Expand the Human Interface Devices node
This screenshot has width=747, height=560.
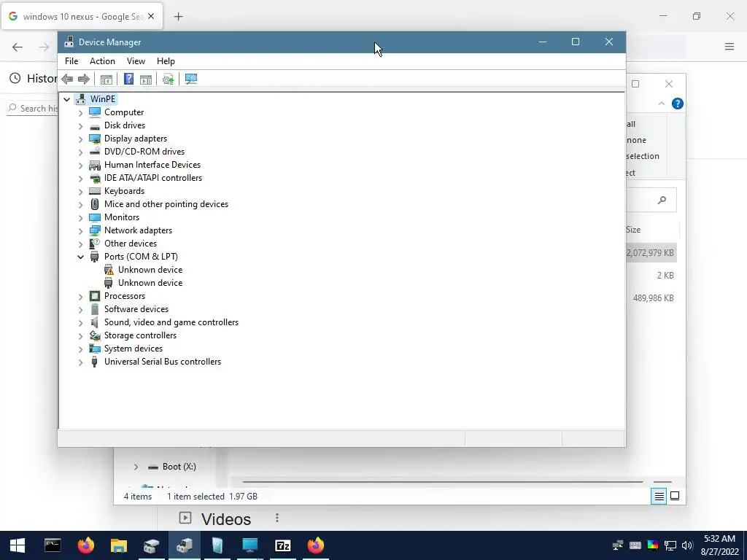tap(80, 166)
